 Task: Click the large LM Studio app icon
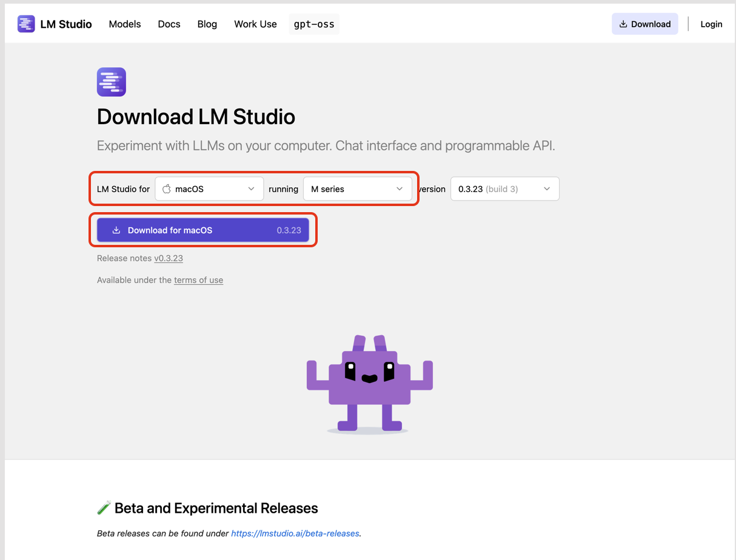coord(112,82)
